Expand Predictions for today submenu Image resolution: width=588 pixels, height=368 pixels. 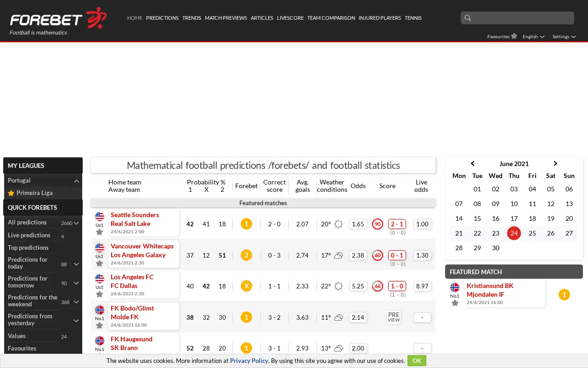tap(77, 264)
